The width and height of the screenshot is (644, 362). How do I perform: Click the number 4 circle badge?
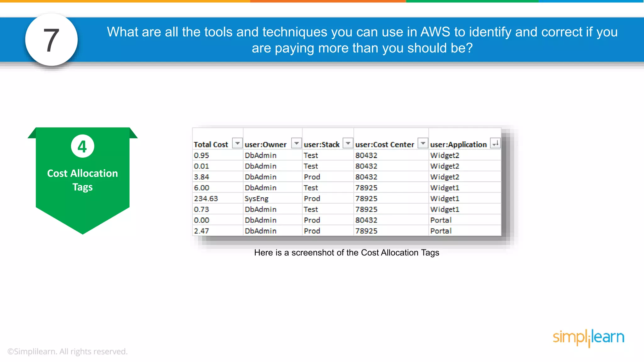click(x=82, y=146)
